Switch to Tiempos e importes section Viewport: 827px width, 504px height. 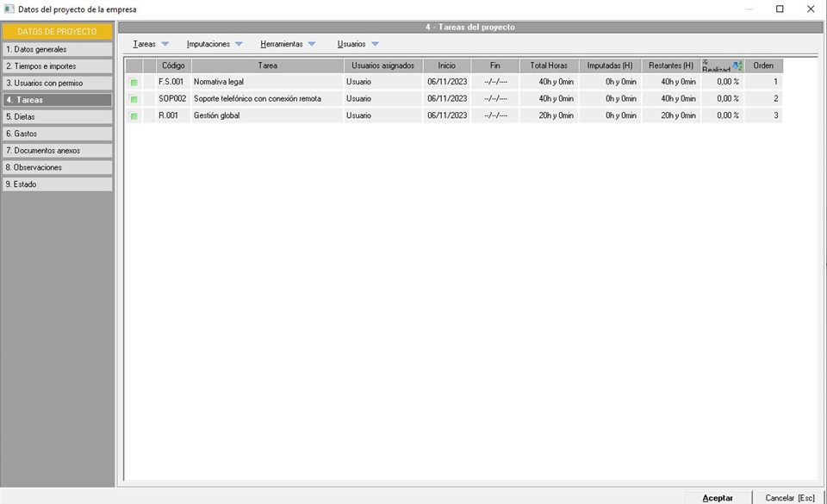(x=57, y=66)
